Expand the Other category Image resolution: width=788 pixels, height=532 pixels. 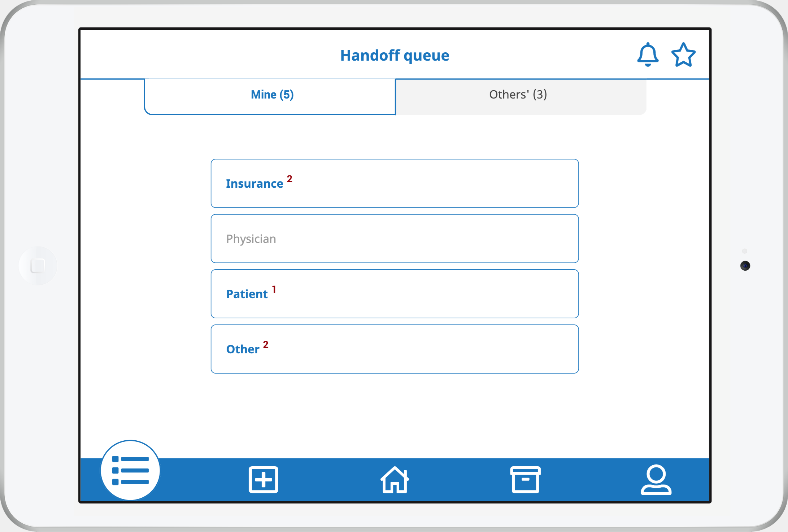[x=394, y=349]
